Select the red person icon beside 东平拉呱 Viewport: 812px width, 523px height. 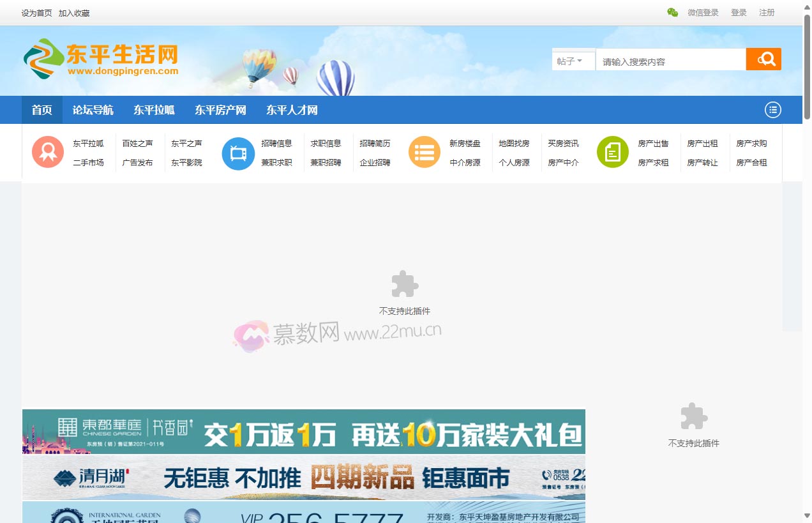point(47,152)
